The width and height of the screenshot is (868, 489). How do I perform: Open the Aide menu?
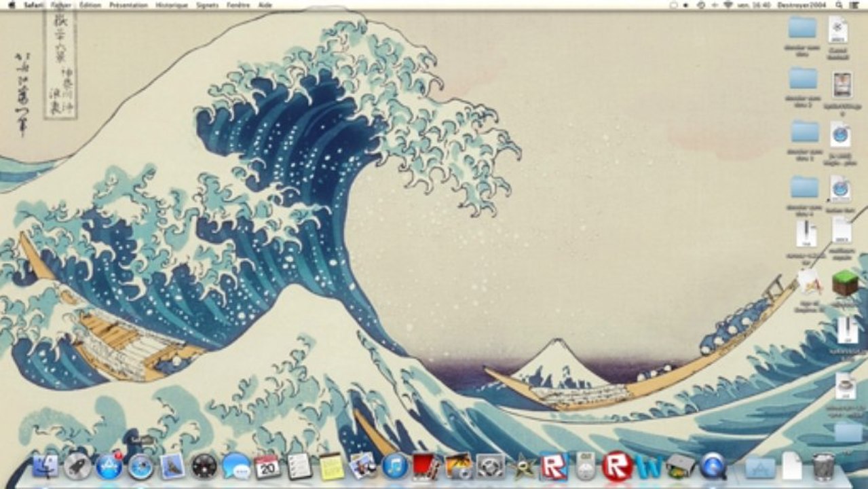265,5
